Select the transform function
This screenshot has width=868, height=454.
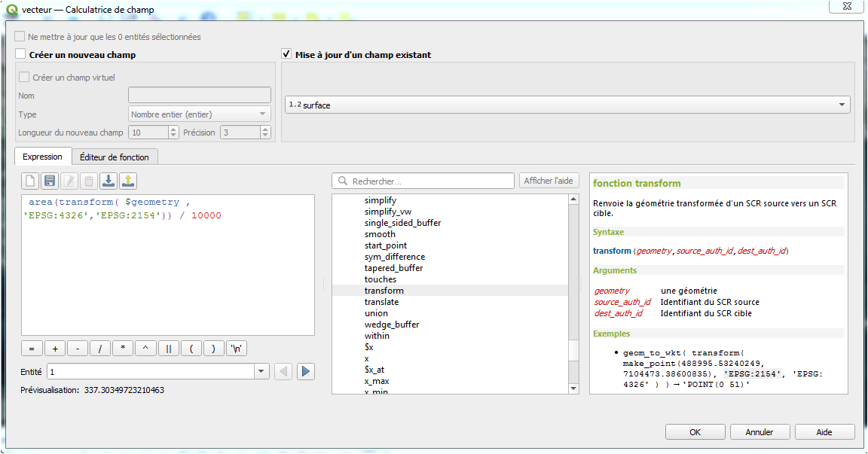[x=384, y=291]
